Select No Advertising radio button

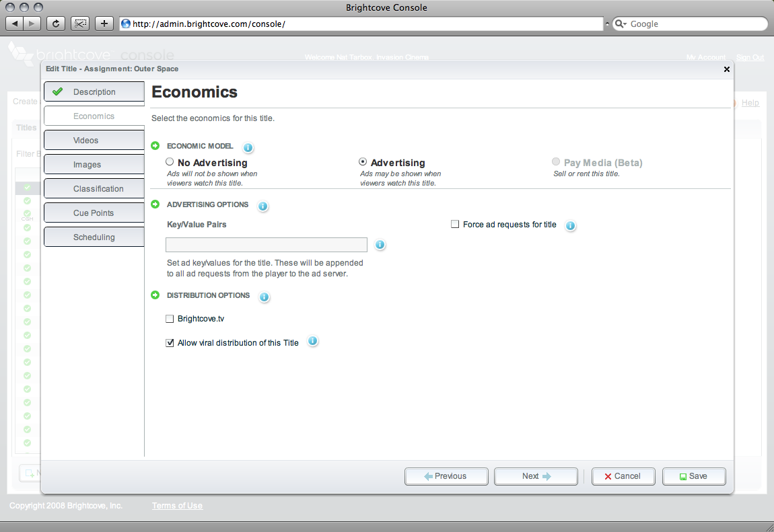click(170, 161)
